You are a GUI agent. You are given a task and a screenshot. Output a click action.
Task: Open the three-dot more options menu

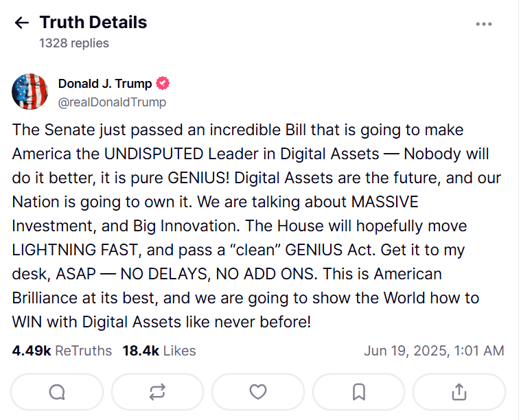(484, 24)
